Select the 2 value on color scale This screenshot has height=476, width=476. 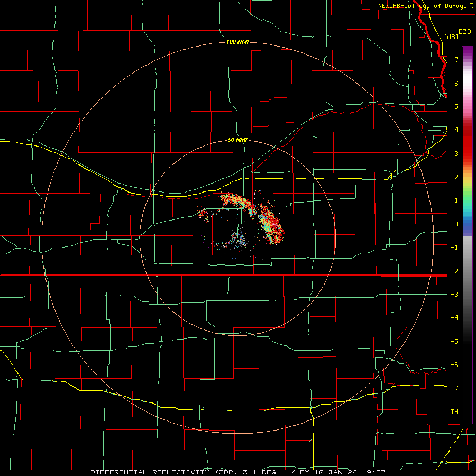coord(456,177)
